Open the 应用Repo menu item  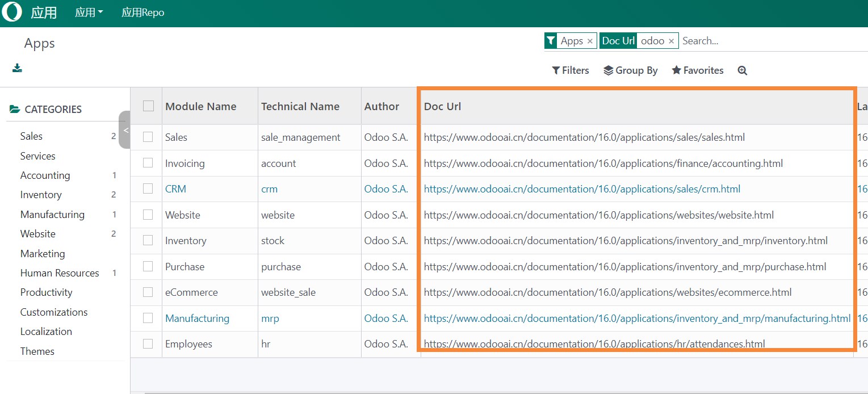click(143, 12)
